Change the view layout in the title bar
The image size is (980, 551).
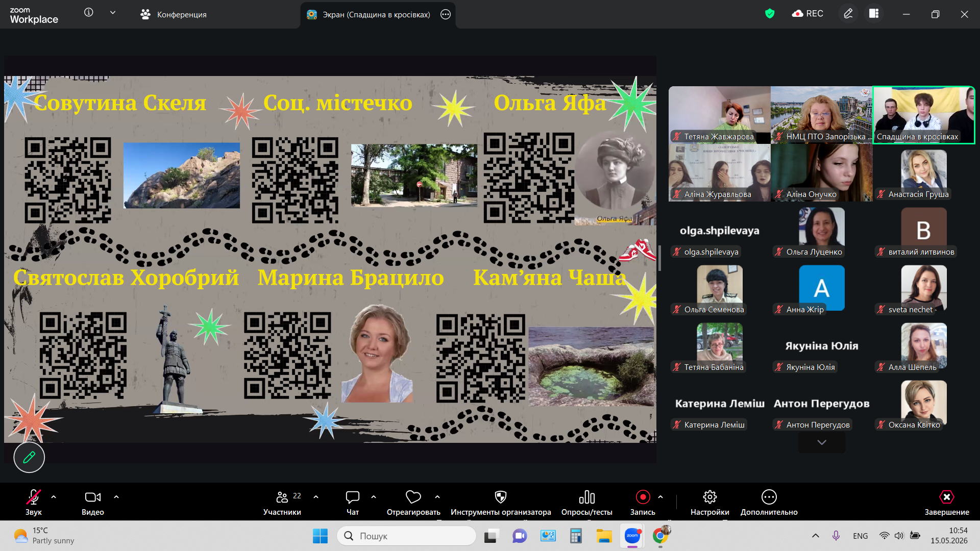pos(874,14)
